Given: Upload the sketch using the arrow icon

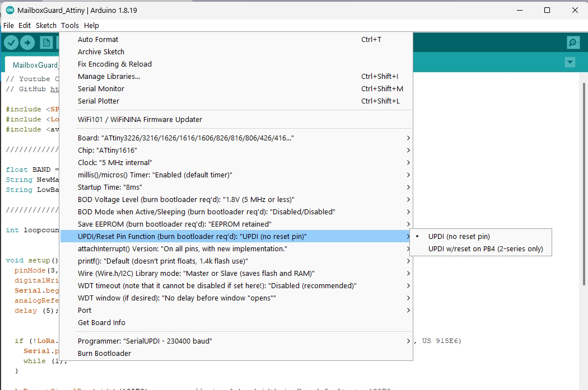Looking at the screenshot, I should pyautogui.click(x=27, y=42).
